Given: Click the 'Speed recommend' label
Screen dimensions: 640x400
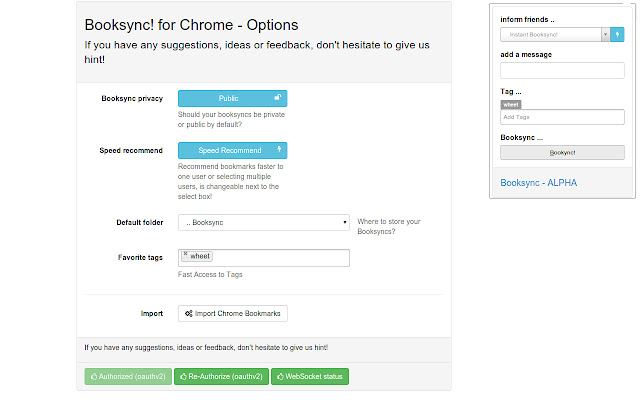Looking at the screenshot, I should pyautogui.click(x=131, y=150).
